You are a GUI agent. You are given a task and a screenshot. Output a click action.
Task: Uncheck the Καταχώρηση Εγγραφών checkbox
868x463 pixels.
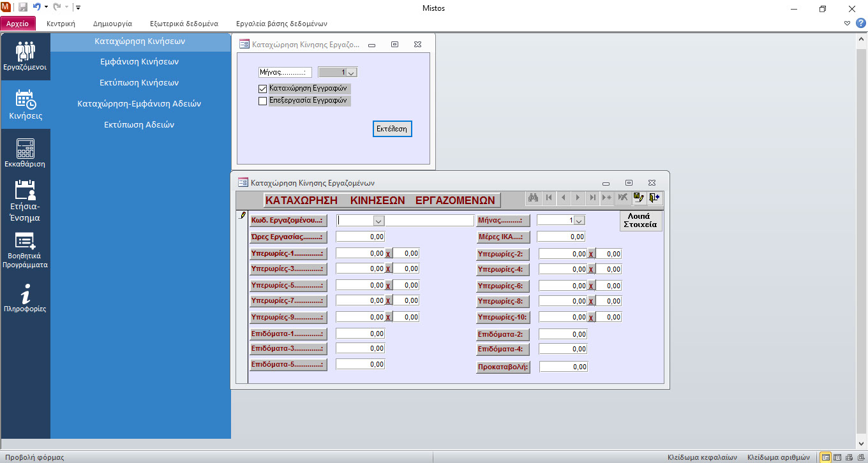point(262,89)
